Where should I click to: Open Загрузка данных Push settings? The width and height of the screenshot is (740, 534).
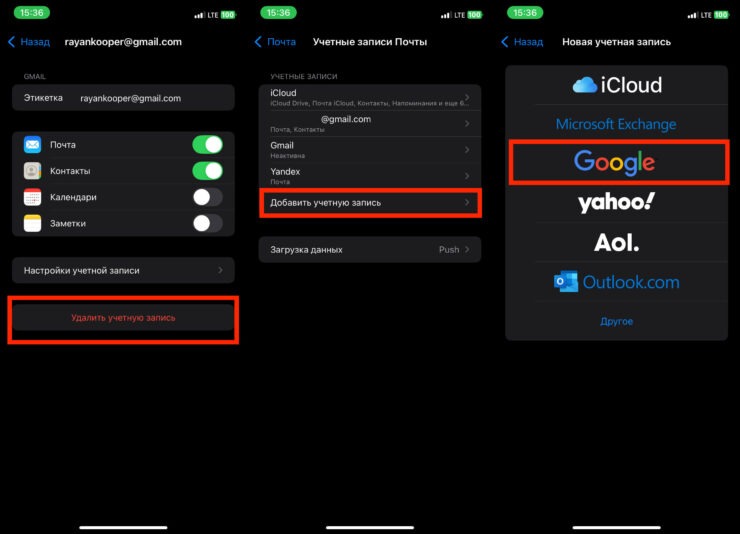[x=370, y=250]
